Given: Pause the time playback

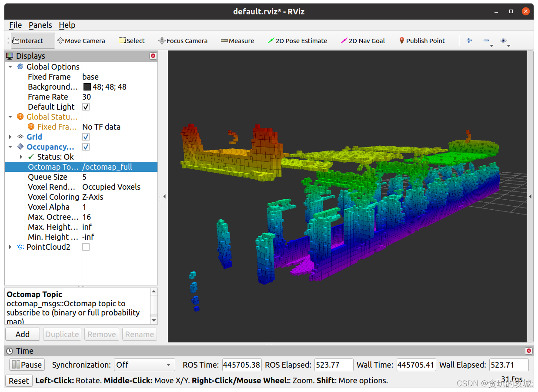Looking at the screenshot, I should pyautogui.click(x=27, y=365).
